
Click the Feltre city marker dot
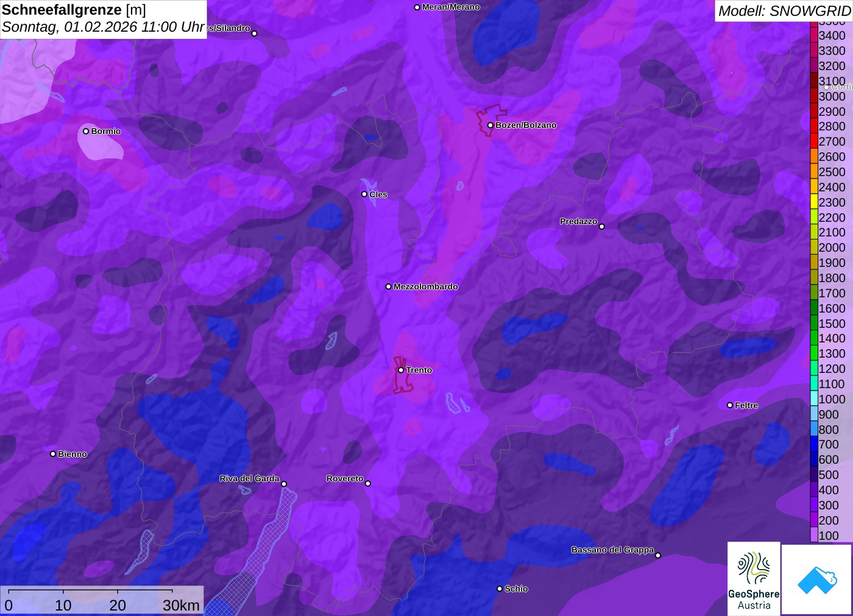pos(729,405)
